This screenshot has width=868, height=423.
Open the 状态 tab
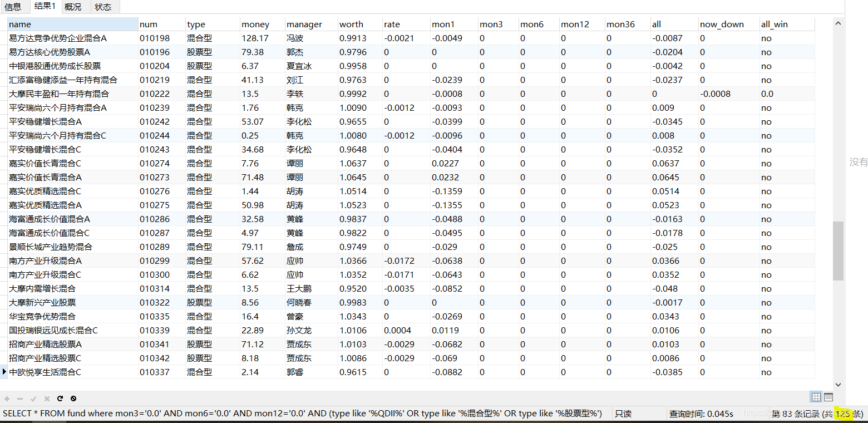[103, 7]
